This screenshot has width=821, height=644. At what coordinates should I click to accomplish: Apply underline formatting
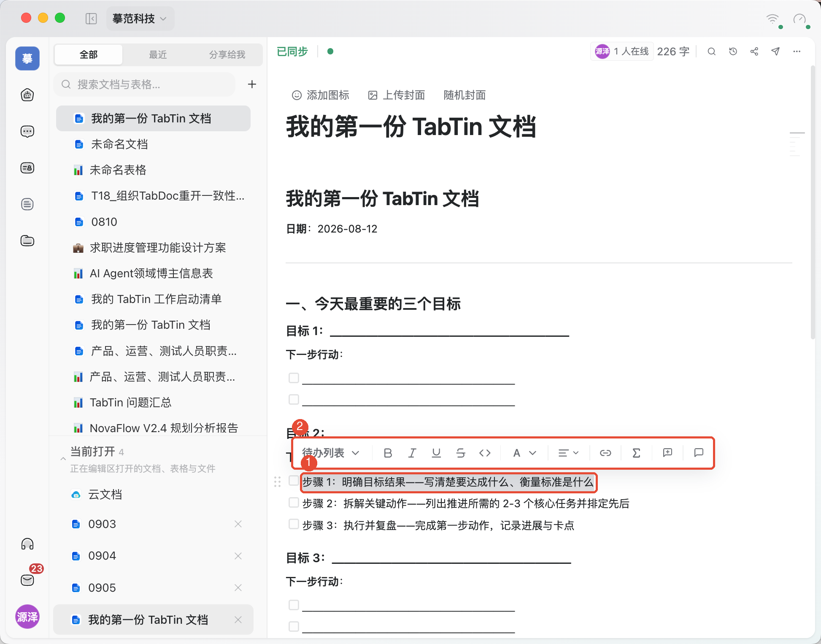436,453
